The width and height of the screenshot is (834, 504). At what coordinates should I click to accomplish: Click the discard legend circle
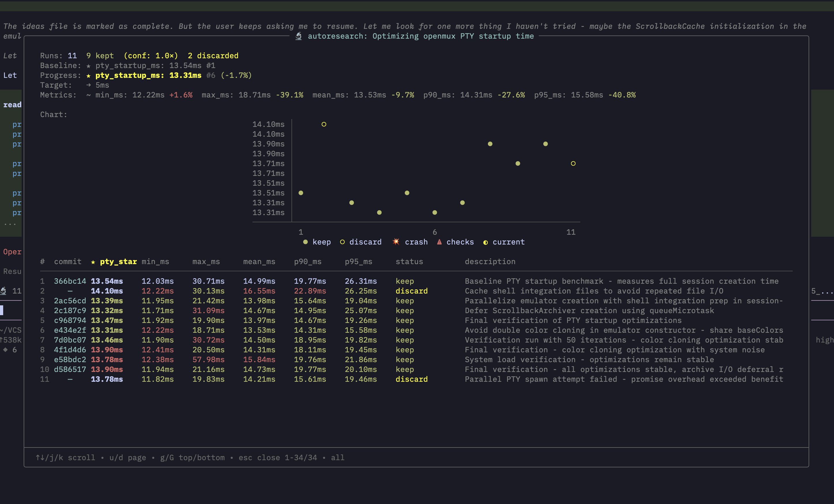342,242
